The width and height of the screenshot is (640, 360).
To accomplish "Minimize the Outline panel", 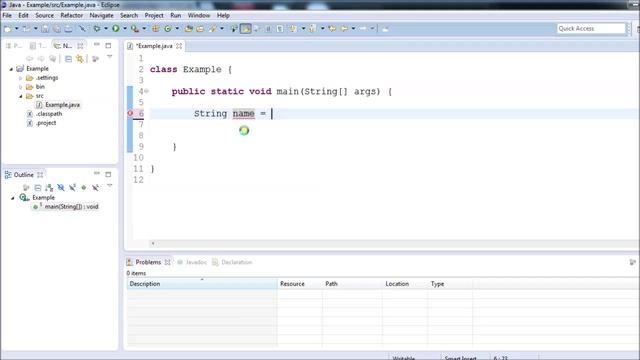I will pos(97,173).
